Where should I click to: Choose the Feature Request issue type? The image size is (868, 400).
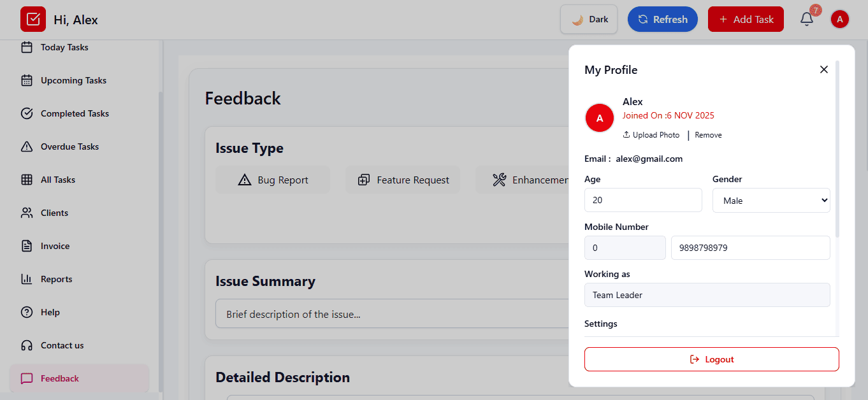403,180
